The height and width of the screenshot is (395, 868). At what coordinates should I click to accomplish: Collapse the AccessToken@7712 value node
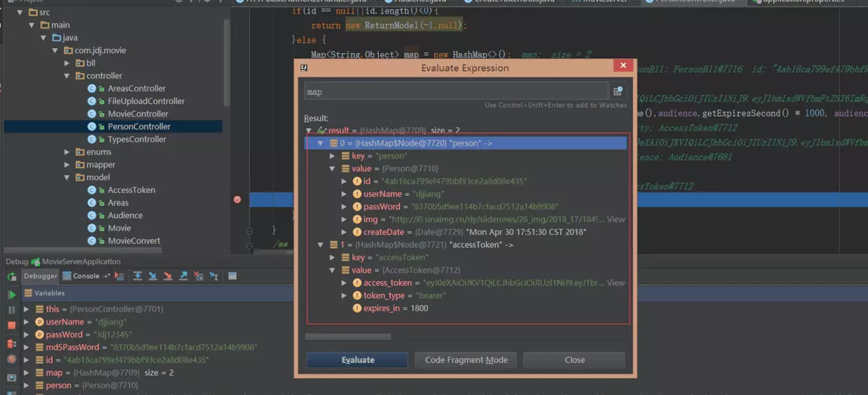coord(332,270)
